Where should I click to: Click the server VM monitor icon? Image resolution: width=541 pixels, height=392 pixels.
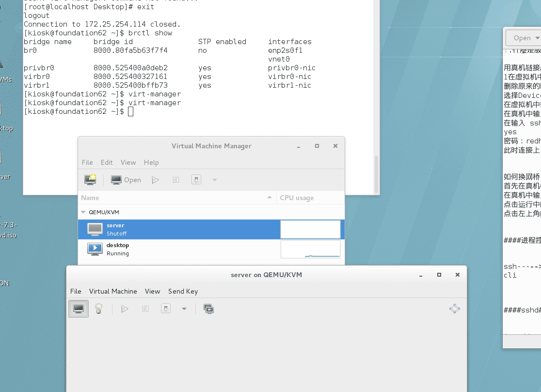[95, 229]
